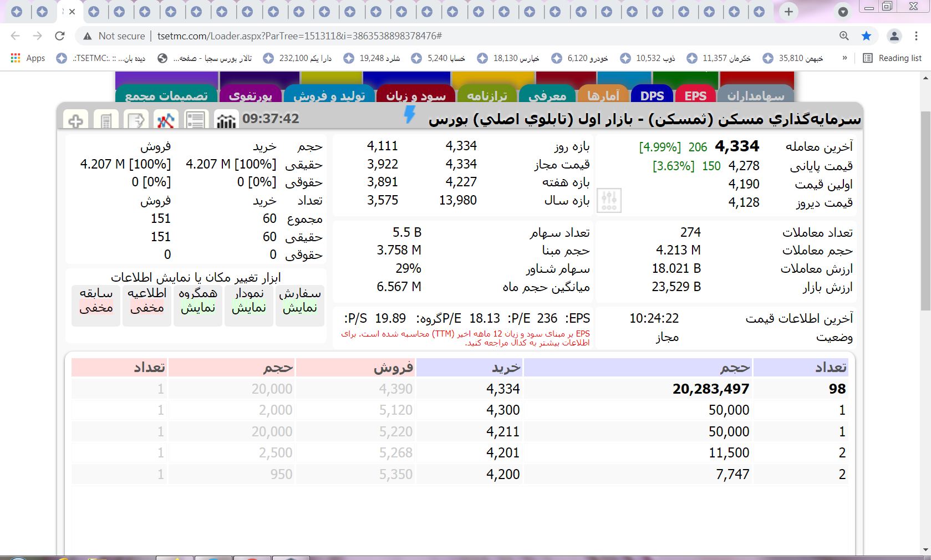
Task: Open the TSETMC bookmark
Action: tap(100, 58)
